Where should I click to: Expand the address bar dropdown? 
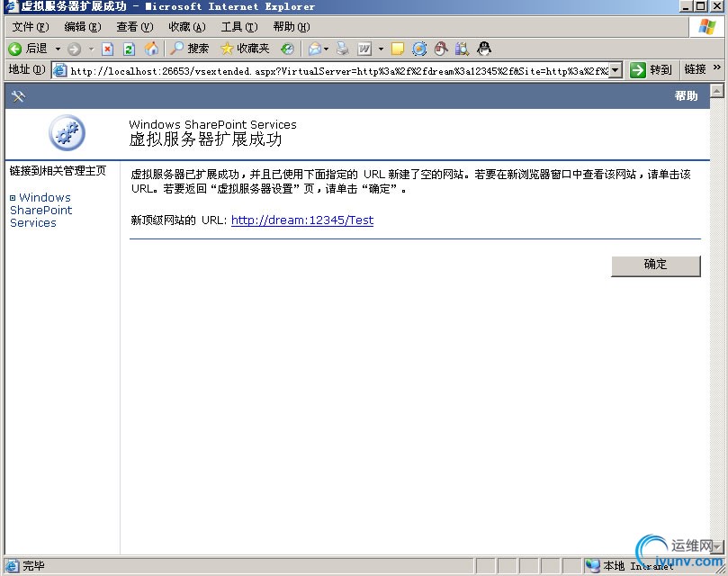tap(616, 70)
